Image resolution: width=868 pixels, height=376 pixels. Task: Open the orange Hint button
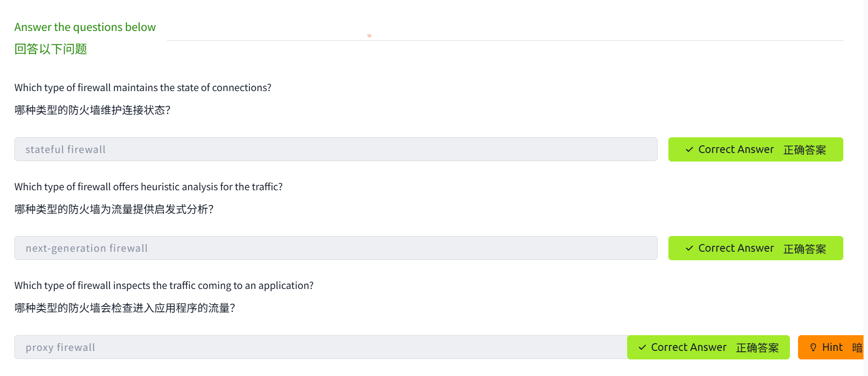pyautogui.click(x=831, y=347)
